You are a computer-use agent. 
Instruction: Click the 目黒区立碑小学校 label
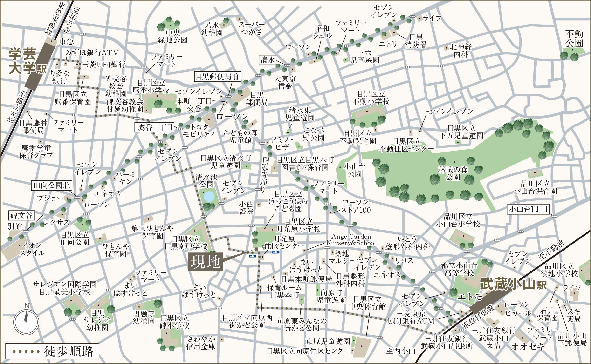tap(174, 322)
